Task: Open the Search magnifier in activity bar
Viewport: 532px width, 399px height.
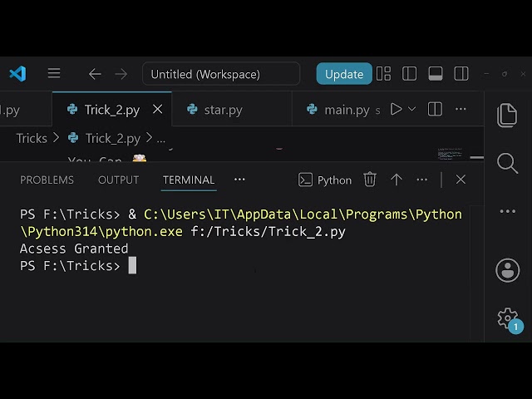Action: click(508, 163)
